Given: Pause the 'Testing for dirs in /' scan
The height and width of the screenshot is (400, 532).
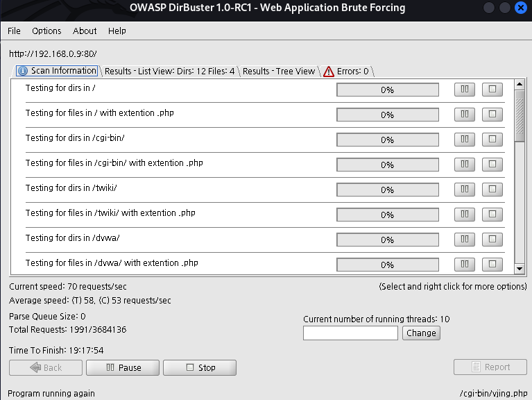Looking at the screenshot, I should click(x=465, y=90).
